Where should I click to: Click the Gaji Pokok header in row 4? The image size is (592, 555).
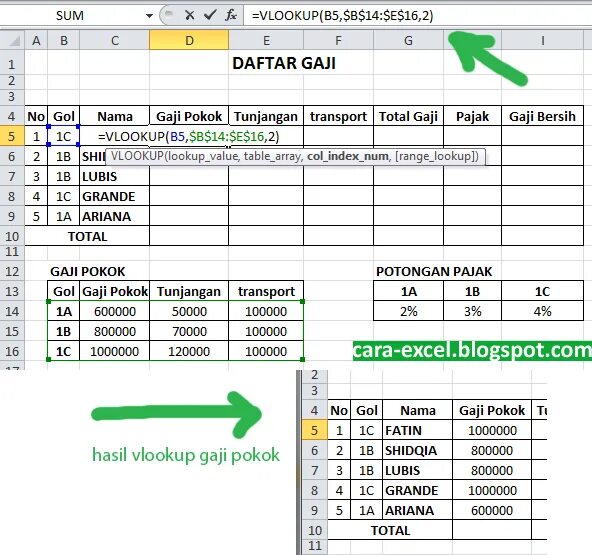(x=189, y=116)
